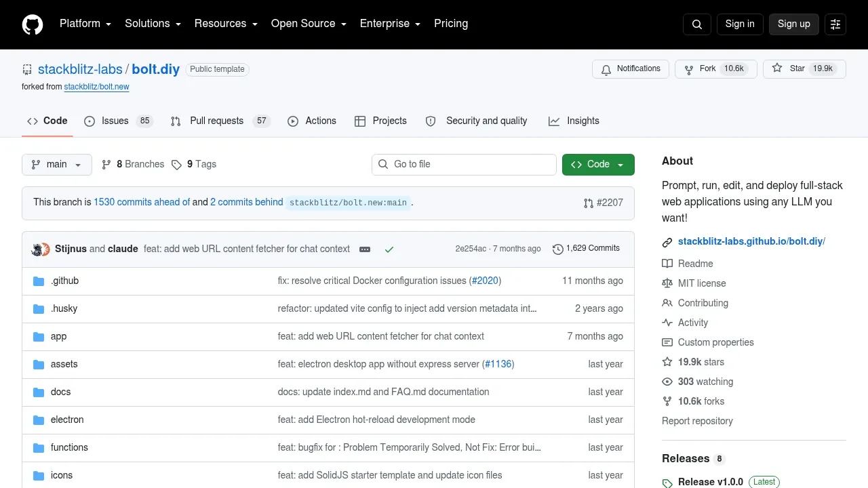
Task: Open the Contributing link in About
Action: [703, 303]
